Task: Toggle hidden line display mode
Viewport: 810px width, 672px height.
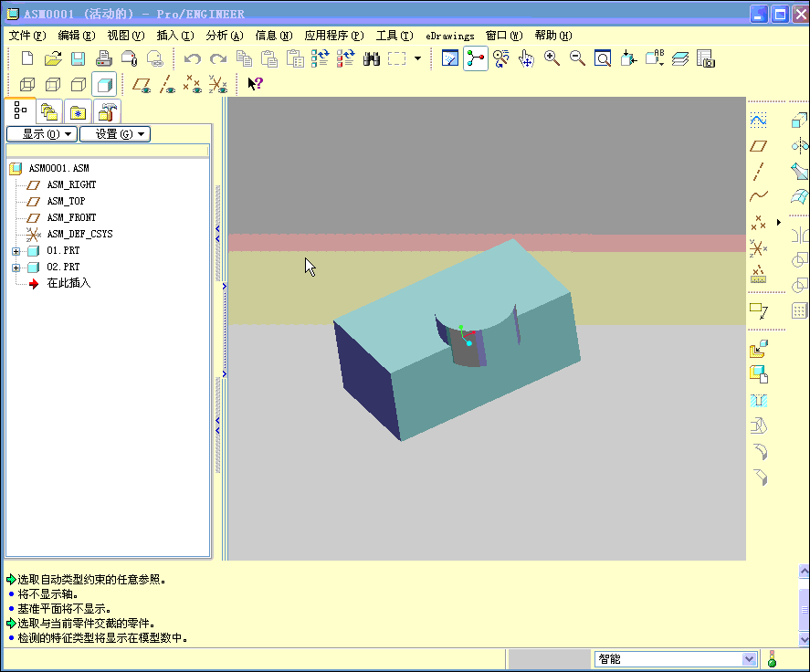Action: pyautogui.click(x=53, y=84)
